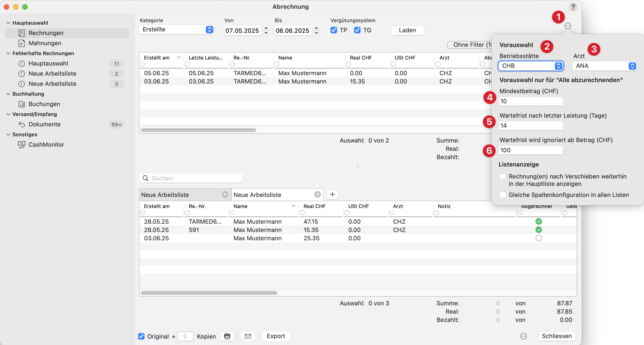
Task: Collapse the Buchhaltung section
Action: pyautogui.click(x=8, y=94)
